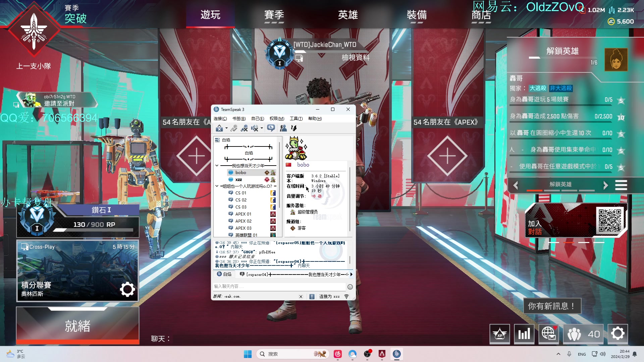644x362 pixels.
Task: Click the 你有新訊息 notification
Action: coord(552,306)
